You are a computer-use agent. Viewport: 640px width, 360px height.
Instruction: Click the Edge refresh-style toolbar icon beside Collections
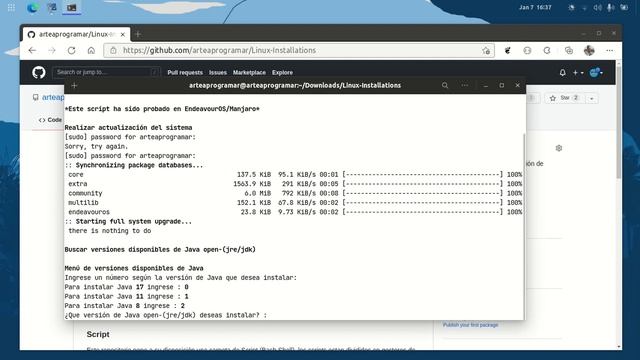(x=547, y=51)
